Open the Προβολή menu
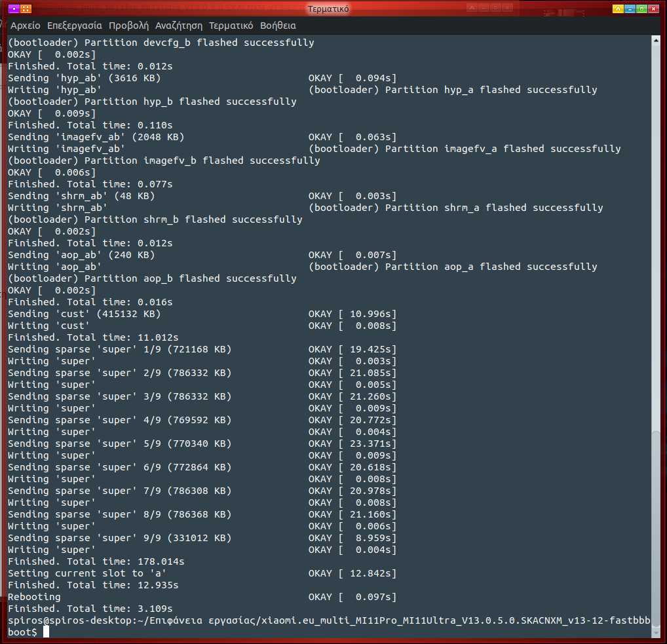Image resolution: width=667 pixels, height=644 pixels. click(x=128, y=26)
